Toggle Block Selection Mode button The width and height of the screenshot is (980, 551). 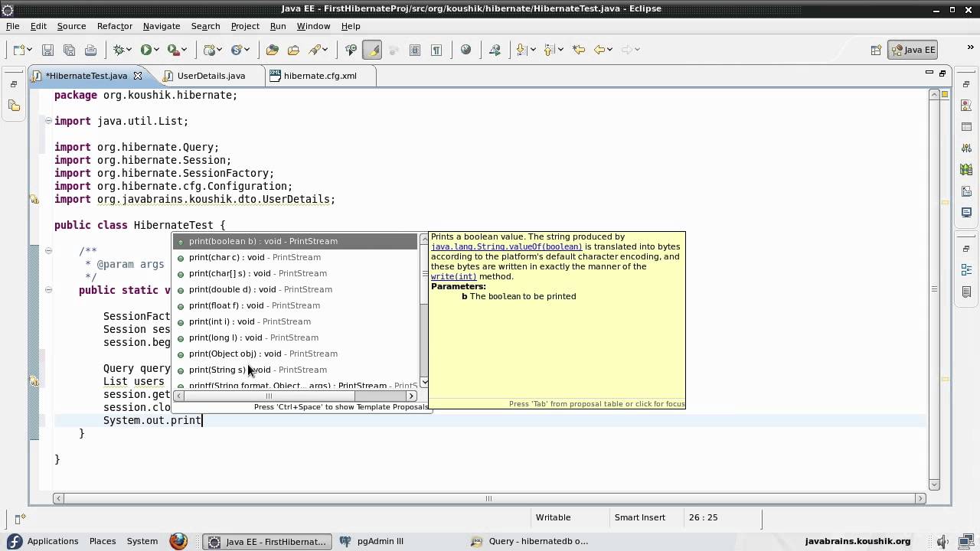click(x=415, y=50)
